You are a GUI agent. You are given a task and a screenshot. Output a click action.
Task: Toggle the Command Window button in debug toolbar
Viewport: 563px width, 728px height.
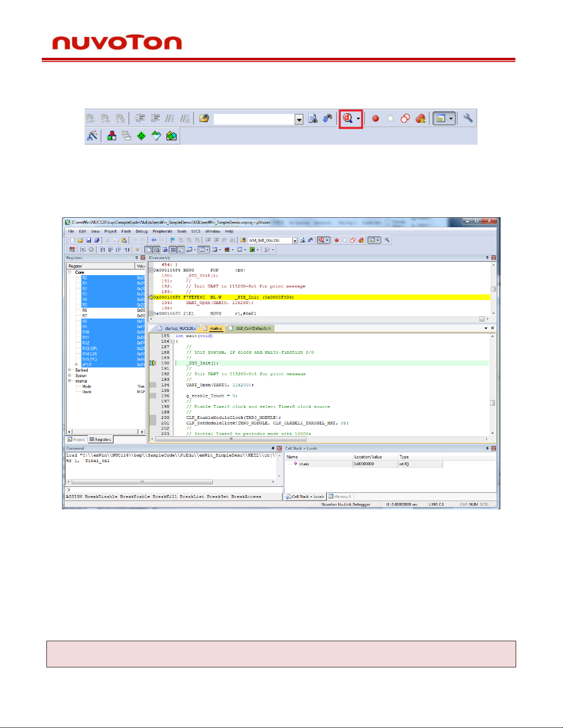[148, 250]
